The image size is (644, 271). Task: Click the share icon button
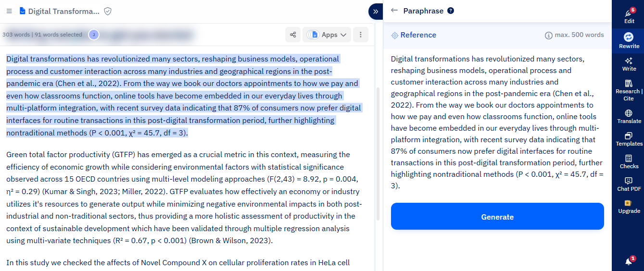point(292,35)
